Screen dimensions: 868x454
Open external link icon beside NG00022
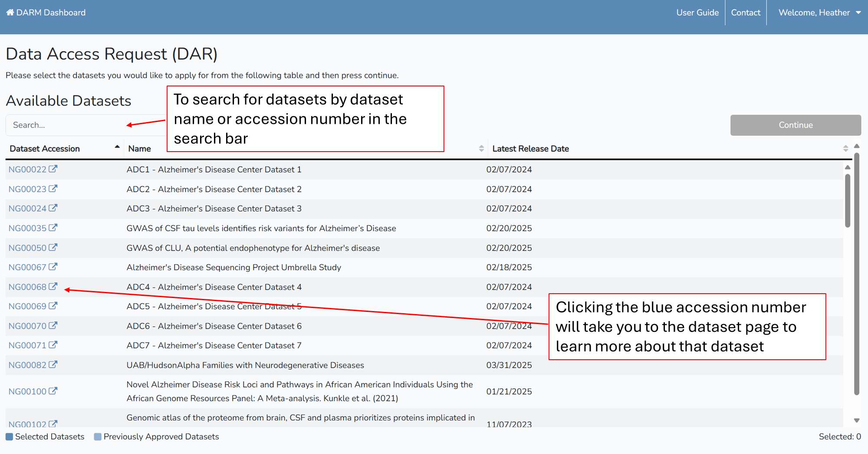point(53,169)
